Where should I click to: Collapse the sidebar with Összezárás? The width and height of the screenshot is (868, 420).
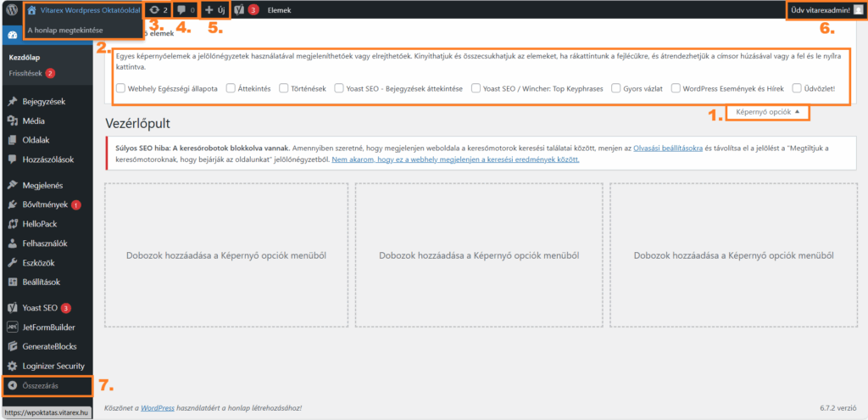tap(47, 386)
